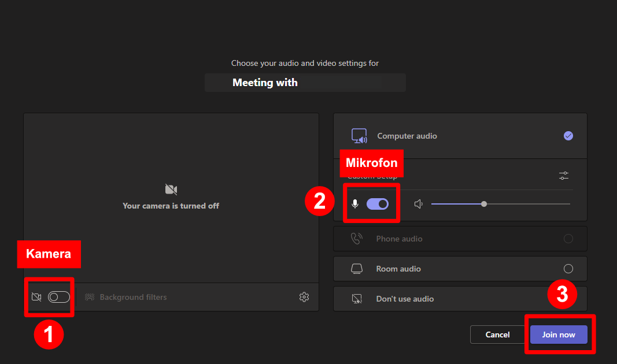Click the Phone audio handset icon

(357, 239)
